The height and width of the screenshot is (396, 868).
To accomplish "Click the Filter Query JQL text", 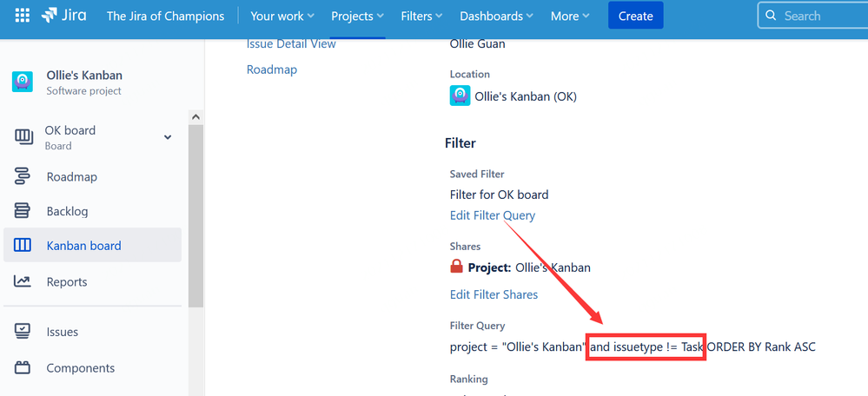I will (x=633, y=347).
